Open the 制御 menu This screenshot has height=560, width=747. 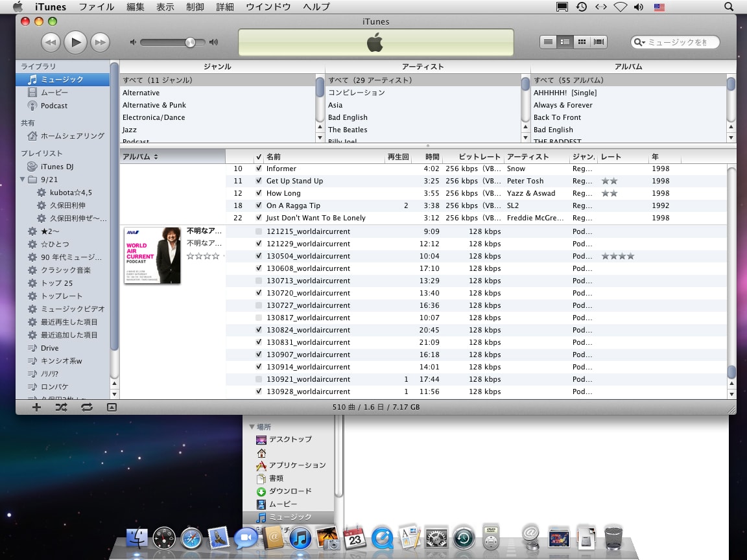pyautogui.click(x=195, y=6)
